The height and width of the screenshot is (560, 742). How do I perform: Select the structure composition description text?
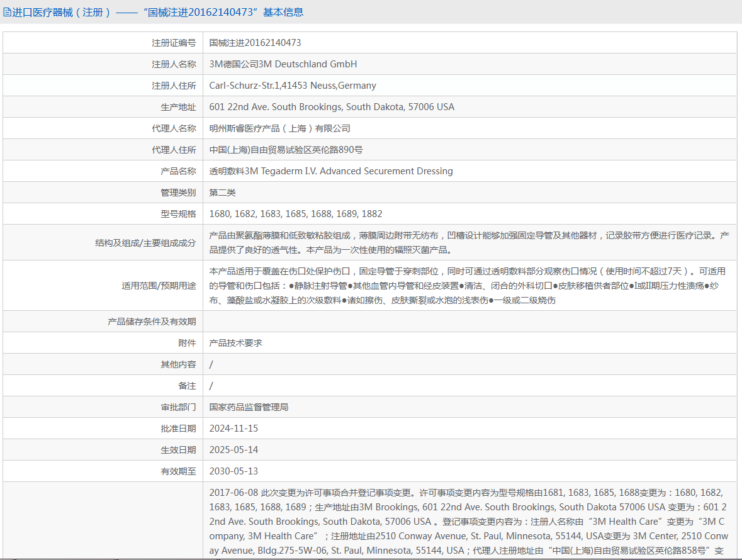469,243
